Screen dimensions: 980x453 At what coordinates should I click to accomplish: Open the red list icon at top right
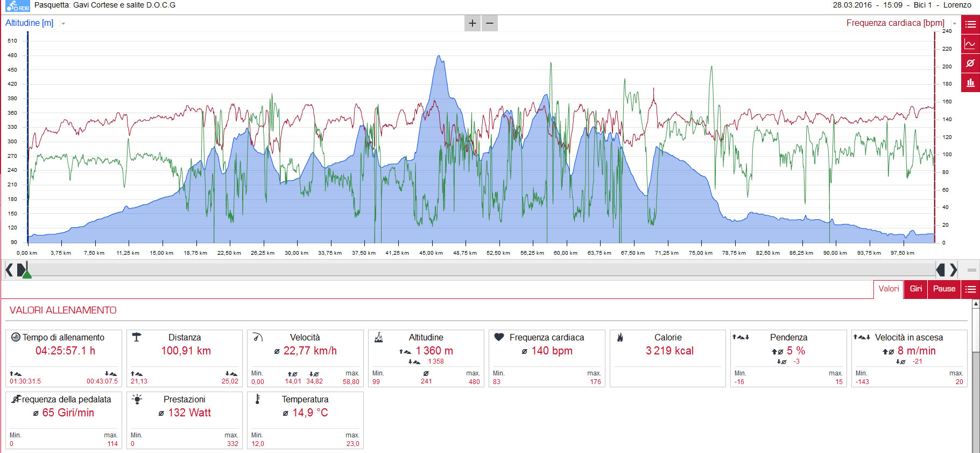pyautogui.click(x=971, y=24)
